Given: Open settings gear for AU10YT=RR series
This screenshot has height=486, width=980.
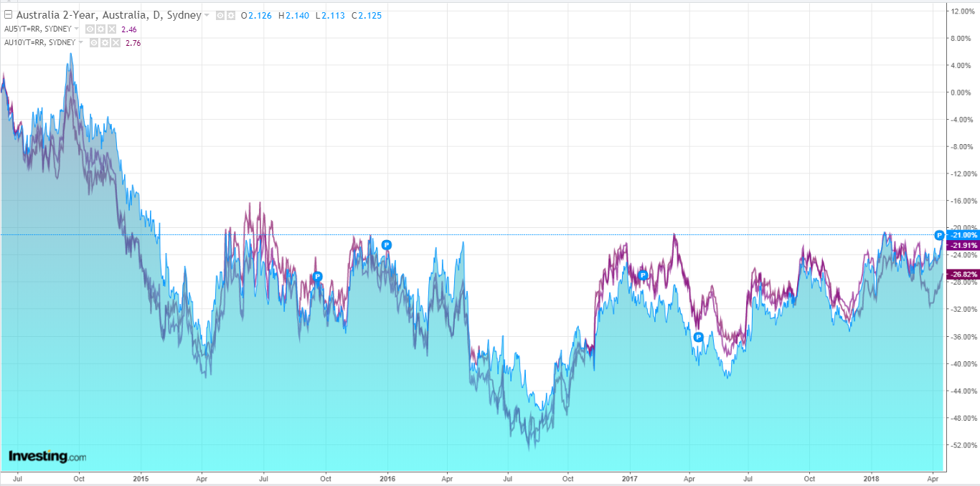Looking at the screenshot, I should click(105, 42).
